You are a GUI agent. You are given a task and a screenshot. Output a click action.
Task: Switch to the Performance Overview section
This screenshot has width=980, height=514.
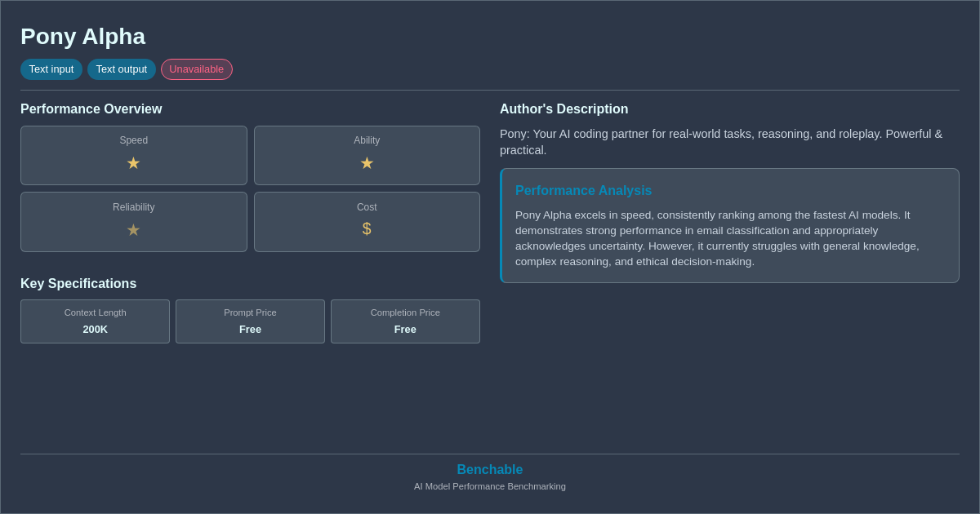coord(91,109)
